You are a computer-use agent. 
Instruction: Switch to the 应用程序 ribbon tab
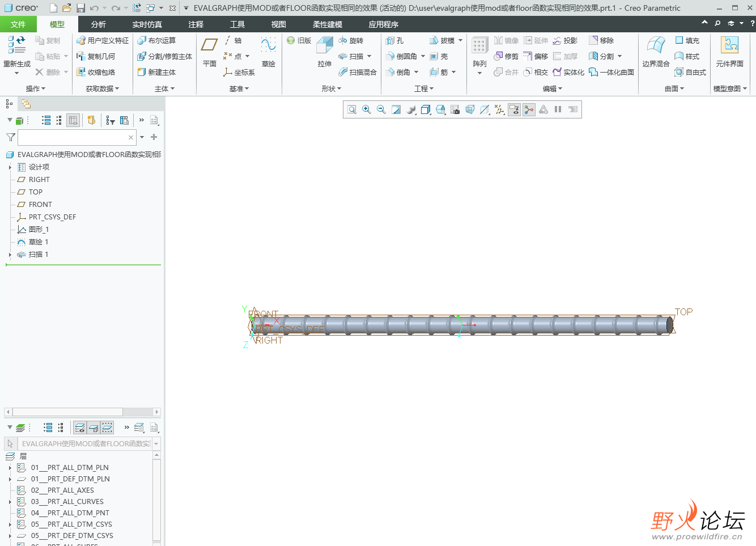384,24
